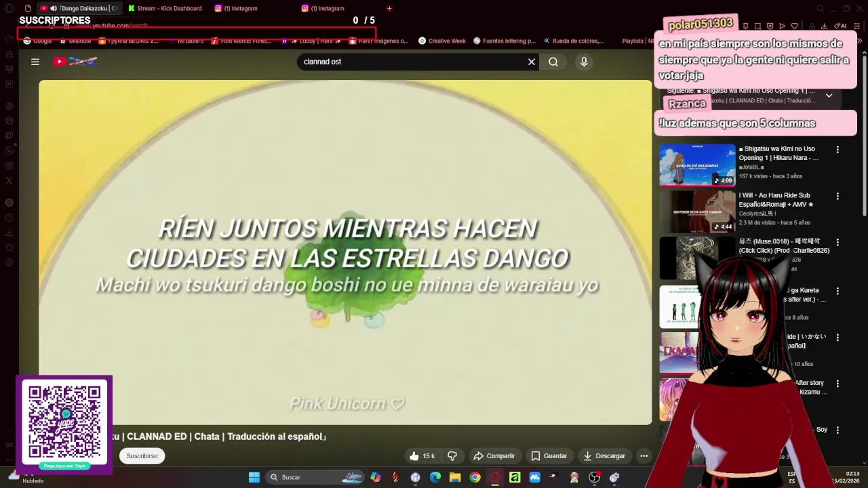The image size is (868, 488).
Task: Open the AI assistant toolbar button
Action: 841,26
